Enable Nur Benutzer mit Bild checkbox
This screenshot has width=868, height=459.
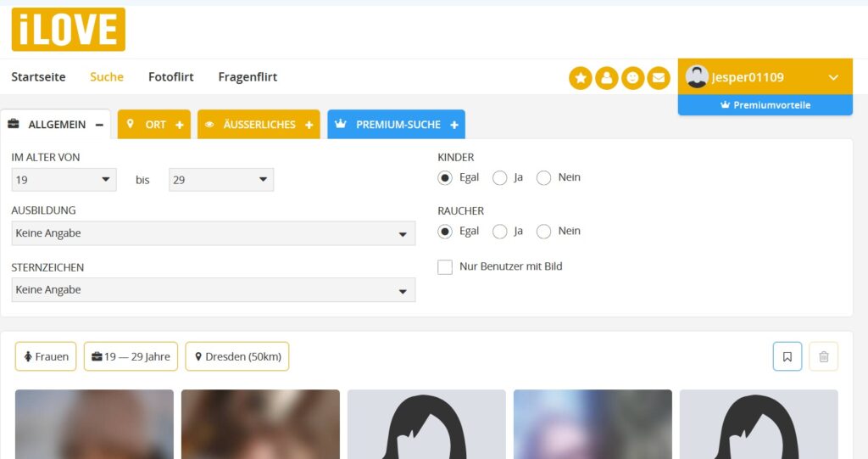[x=445, y=266]
